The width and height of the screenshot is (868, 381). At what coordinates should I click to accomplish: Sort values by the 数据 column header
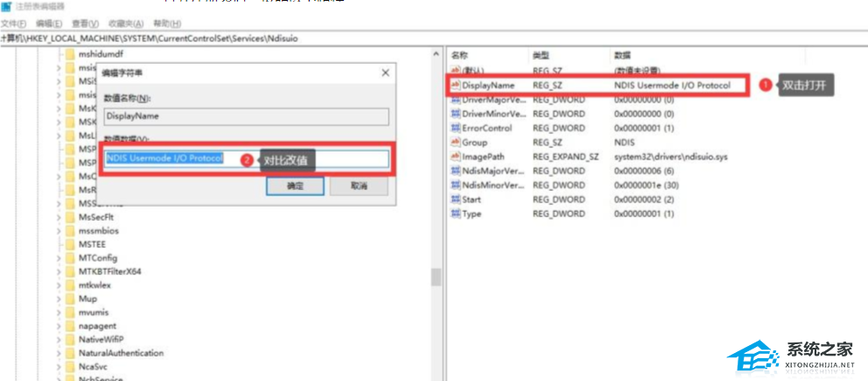tap(623, 55)
